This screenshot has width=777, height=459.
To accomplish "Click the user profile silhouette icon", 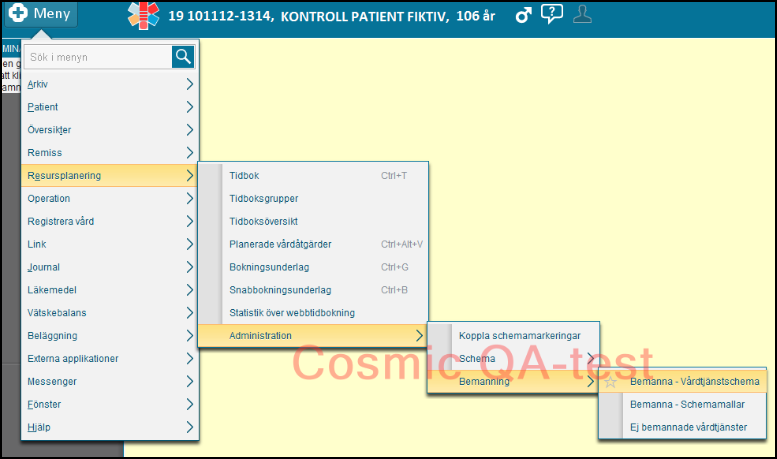I will (x=583, y=15).
